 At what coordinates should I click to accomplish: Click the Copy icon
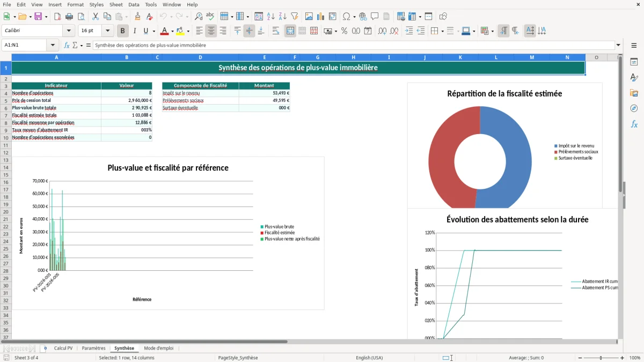click(107, 17)
